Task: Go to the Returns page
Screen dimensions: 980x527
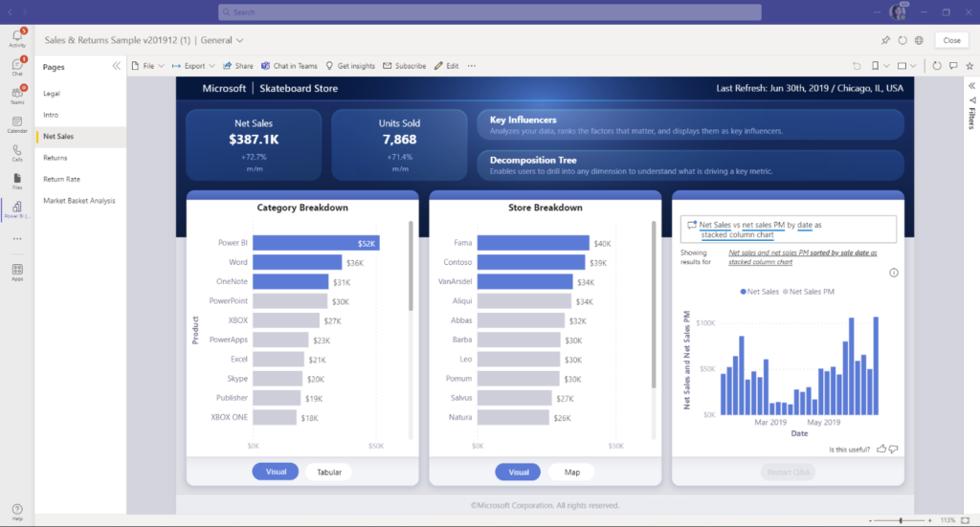Action: pyautogui.click(x=55, y=158)
